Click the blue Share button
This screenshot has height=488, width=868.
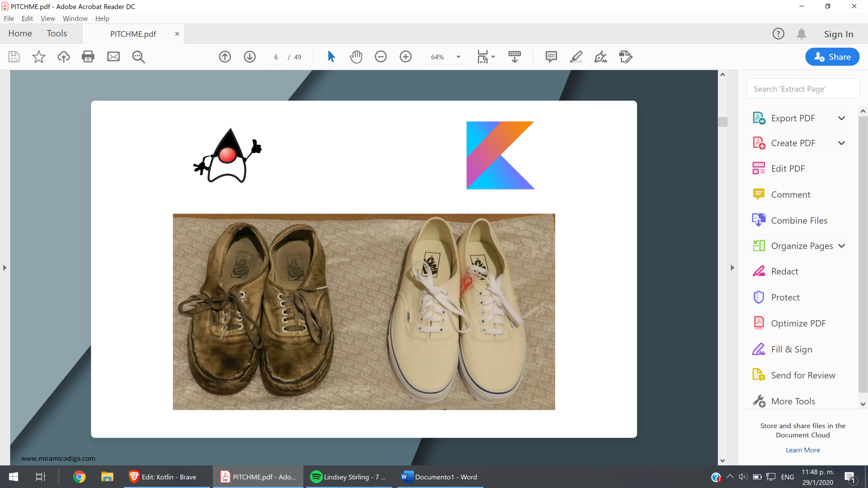[x=832, y=57]
